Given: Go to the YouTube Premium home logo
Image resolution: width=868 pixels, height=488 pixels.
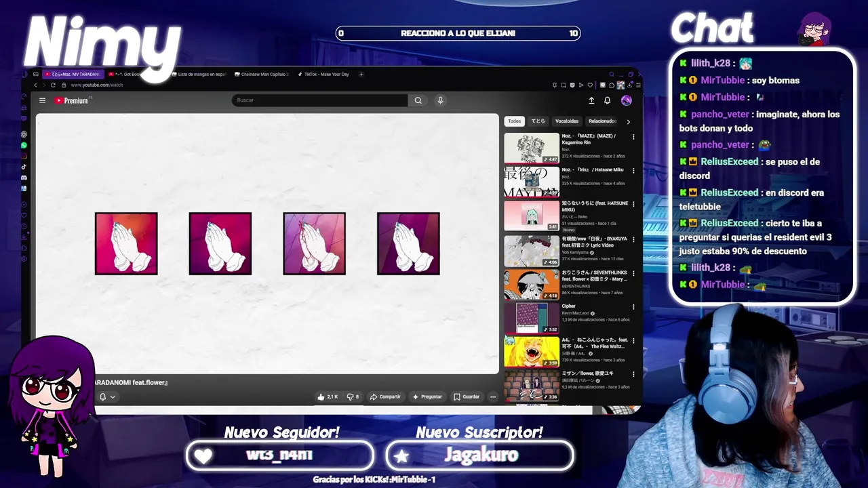Looking at the screenshot, I should click(71, 100).
